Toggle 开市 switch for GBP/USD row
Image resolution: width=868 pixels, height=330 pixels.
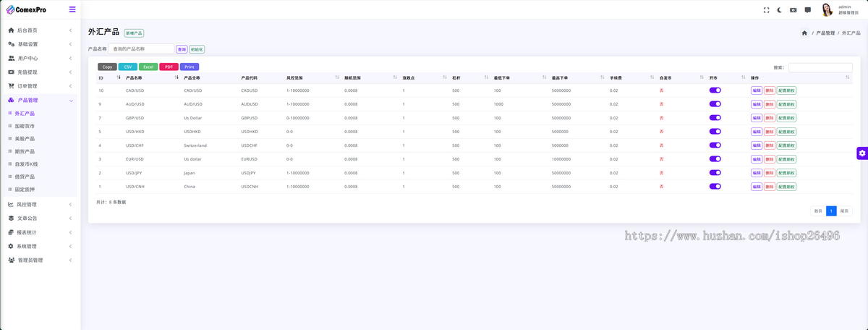(x=715, y=118)
